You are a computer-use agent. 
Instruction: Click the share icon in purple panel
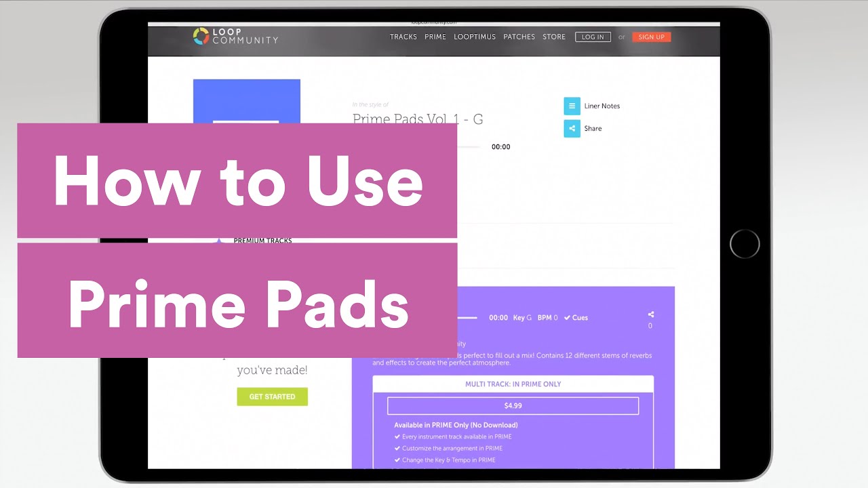651,314
